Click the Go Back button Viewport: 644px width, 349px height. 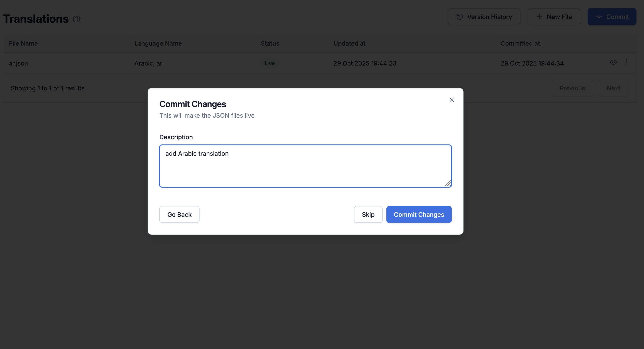(179, 214)
